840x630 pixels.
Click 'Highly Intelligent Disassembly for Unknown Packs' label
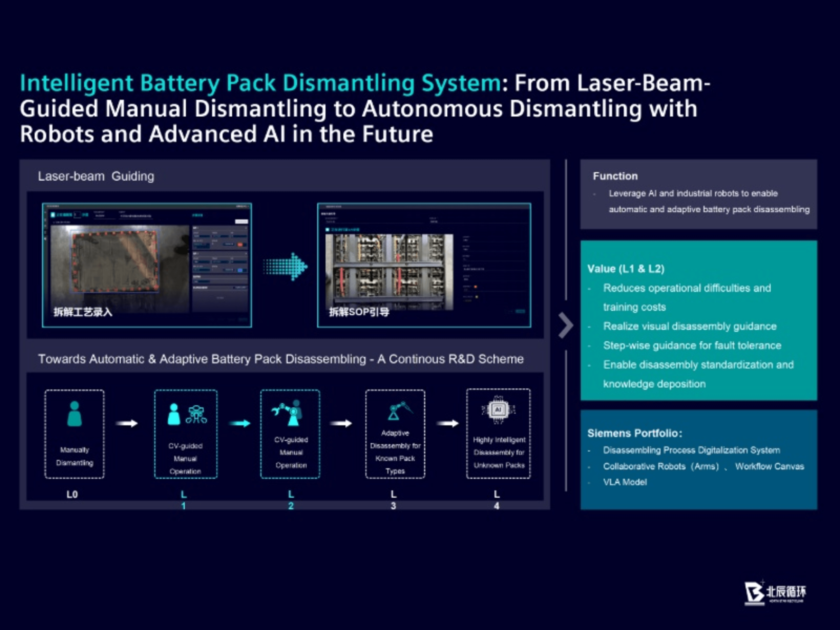pos(499,452)
